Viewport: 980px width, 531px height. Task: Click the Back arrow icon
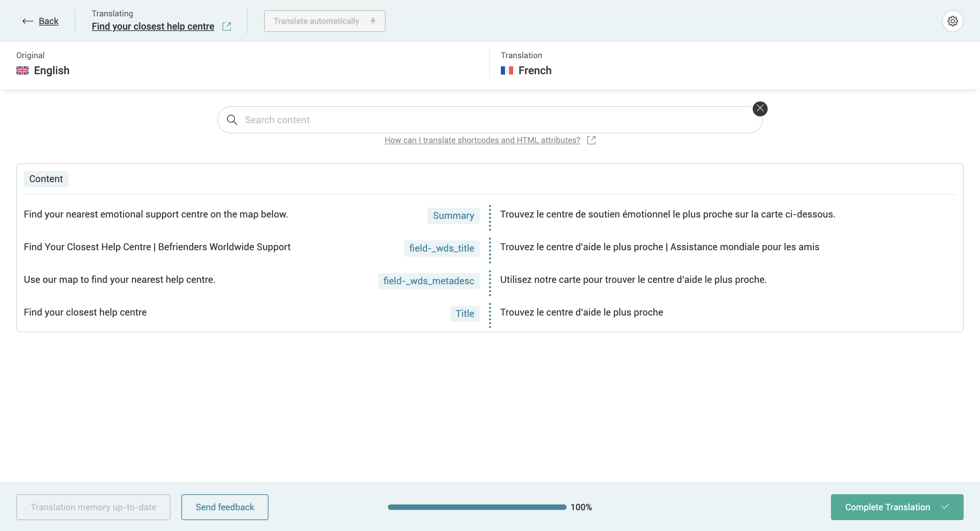tap(28, 21)
